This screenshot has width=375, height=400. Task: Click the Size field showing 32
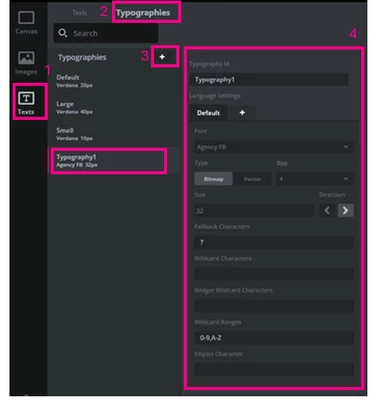click(x=254, y=211)
